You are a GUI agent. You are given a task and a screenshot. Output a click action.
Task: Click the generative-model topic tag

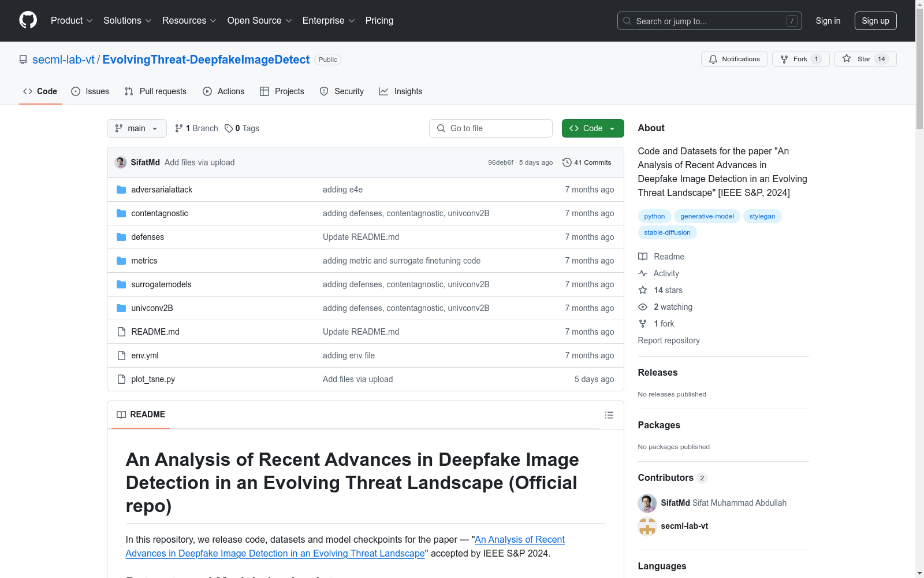707,216
